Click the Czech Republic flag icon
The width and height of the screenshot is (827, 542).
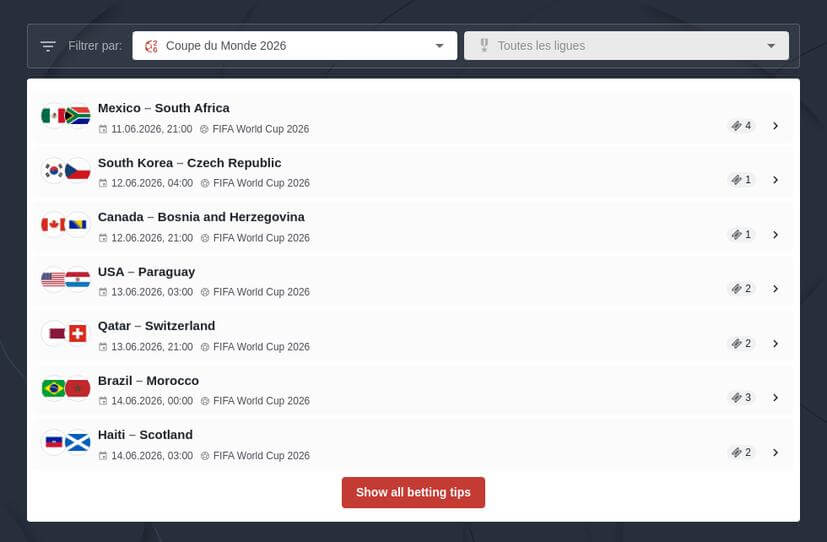(x=78, y=171)
